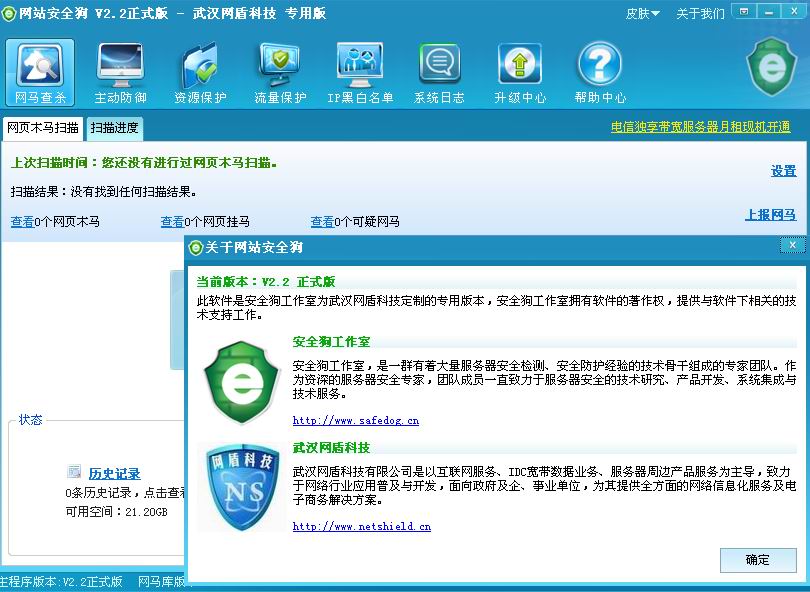Close the 关于网站安全狗 dialog
This screenshot has width=810, height=592.
point(792,245)
